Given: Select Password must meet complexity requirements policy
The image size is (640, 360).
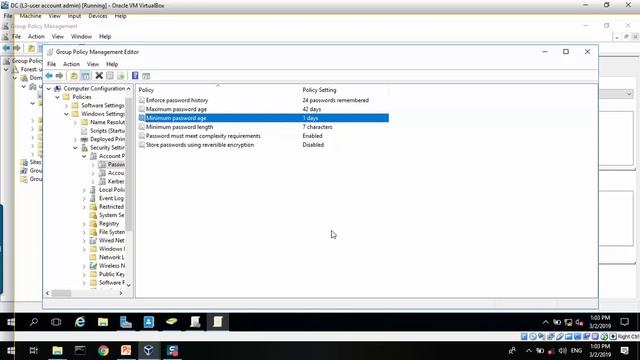Looking at the screenshot, I should (263, 136).
